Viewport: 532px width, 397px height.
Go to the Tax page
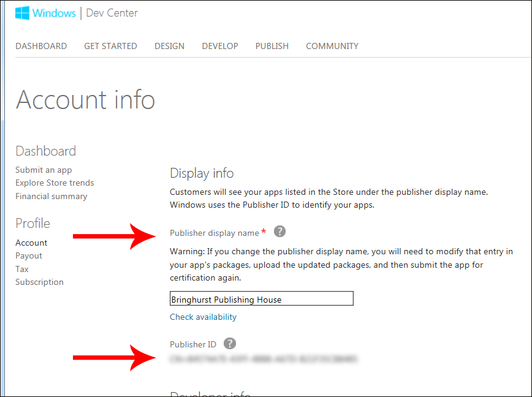point(21,269)
